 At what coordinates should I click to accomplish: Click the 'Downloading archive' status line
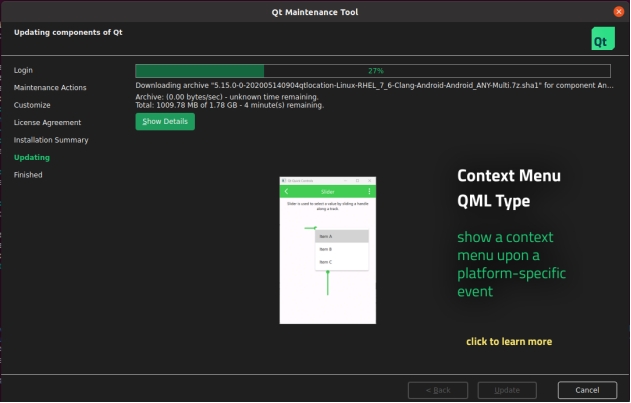374,85
